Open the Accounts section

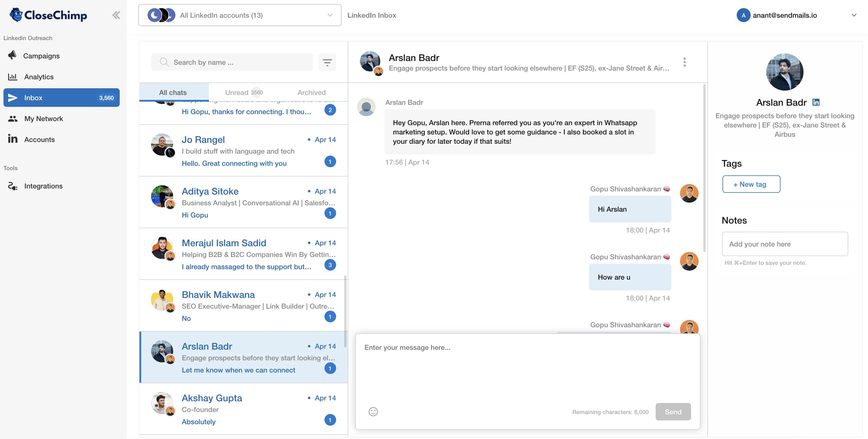(x=40, y=139)
